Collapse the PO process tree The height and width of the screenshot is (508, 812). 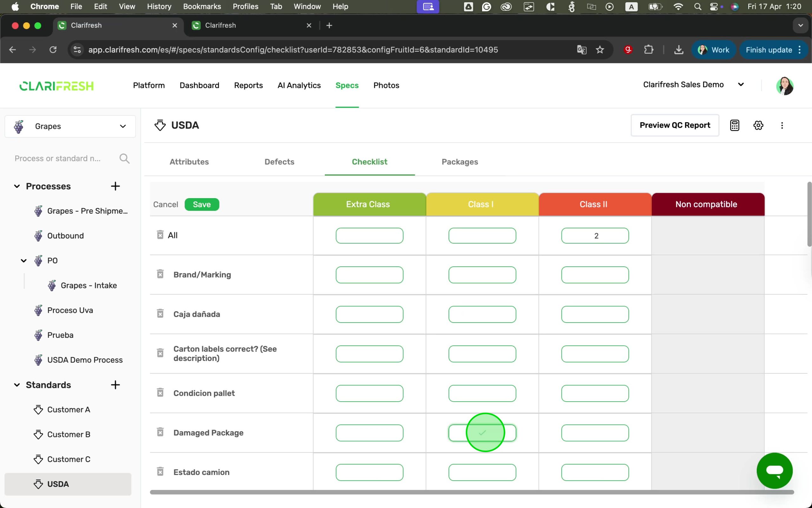point(23,260)
